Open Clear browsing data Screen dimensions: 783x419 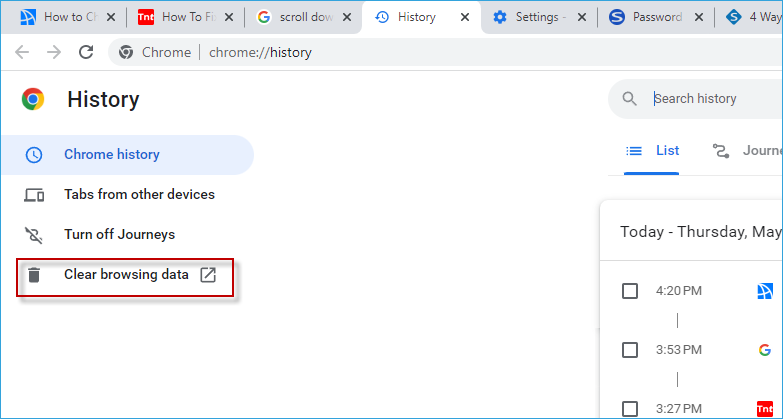tap(125, 277)
